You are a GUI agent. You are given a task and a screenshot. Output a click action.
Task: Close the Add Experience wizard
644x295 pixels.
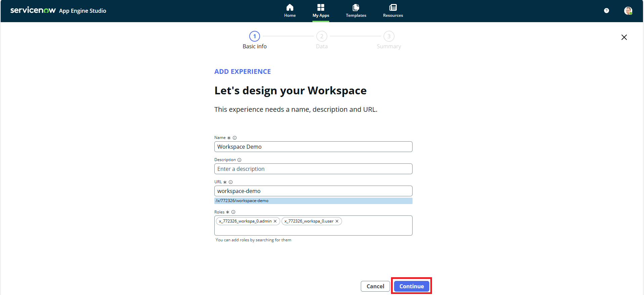[624, 37]
